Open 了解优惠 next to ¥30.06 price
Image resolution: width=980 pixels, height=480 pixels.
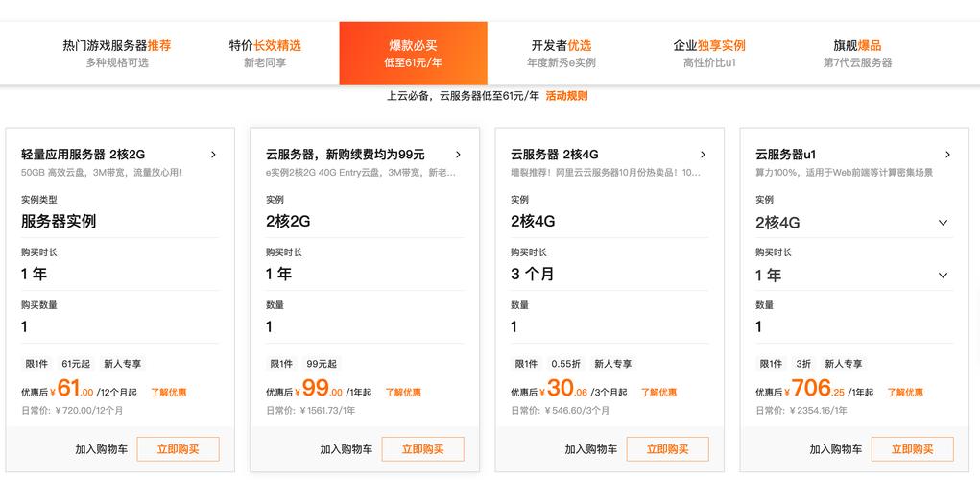pyautogui.click(x=658, y=393)
